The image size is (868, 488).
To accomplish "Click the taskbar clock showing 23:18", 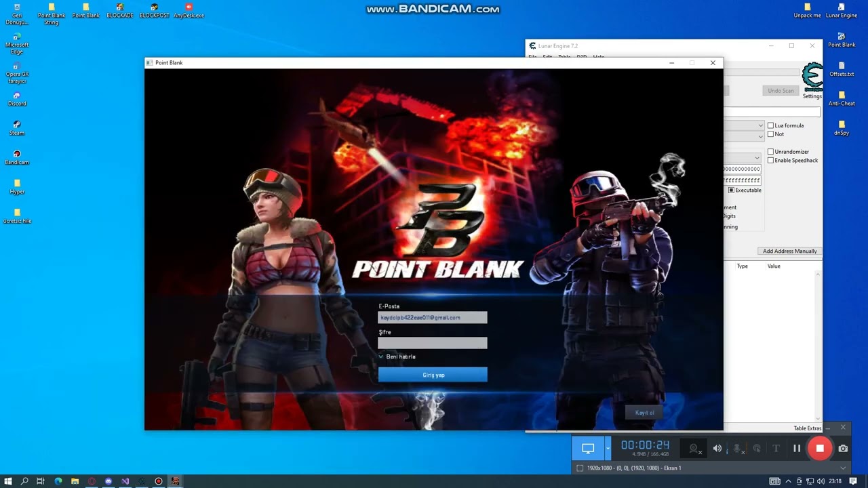I will tap(835, 481).
